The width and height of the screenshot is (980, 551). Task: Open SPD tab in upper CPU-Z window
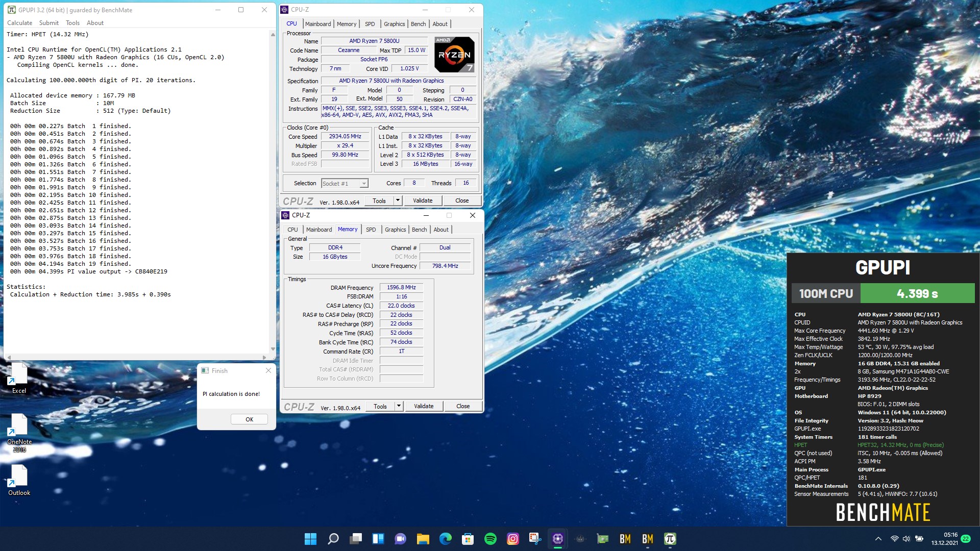tap(370, 24)
